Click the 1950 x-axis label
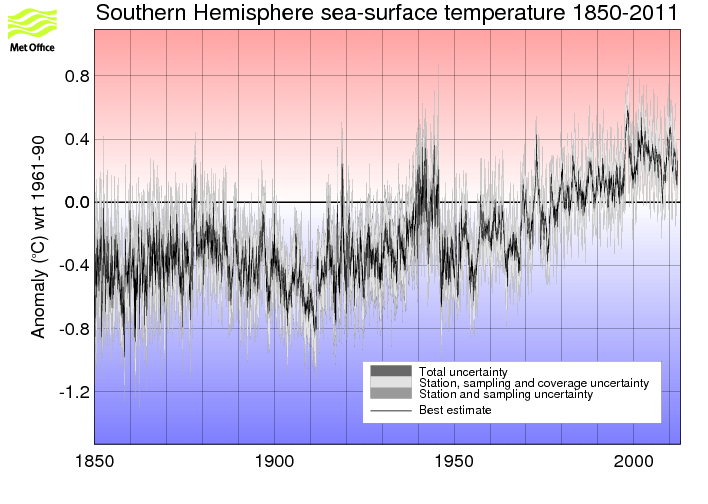This screenshot has width=708, height=504. 454,462
